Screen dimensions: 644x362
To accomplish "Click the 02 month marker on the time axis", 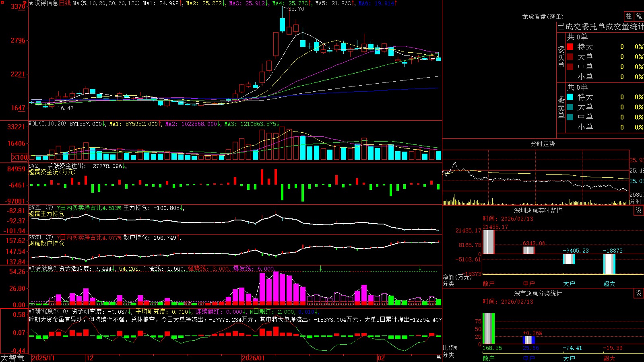I will tap(381, 358).
